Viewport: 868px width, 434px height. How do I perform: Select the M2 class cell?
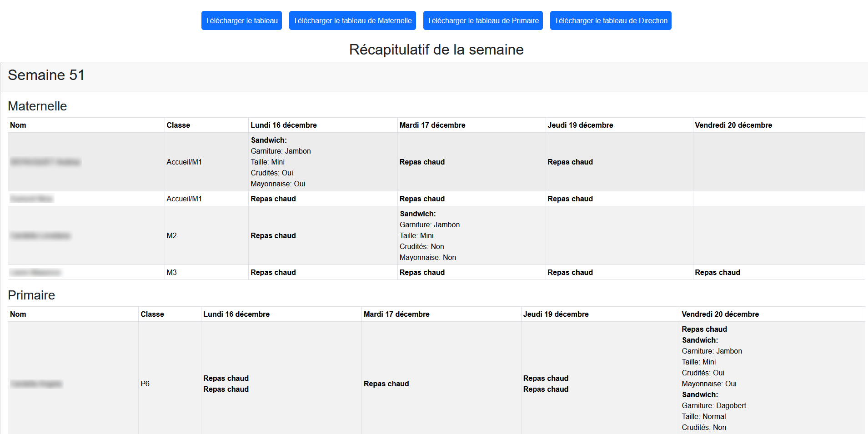tap(172, 236)
